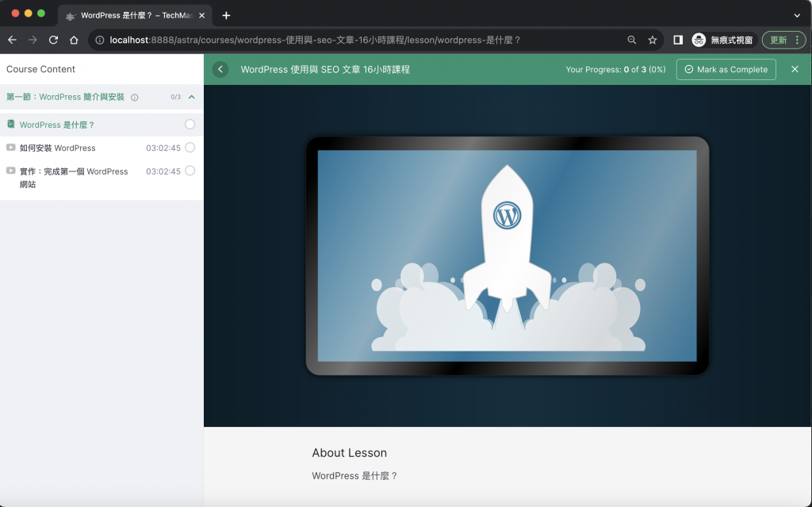Click video icon of 實作 lesson
The image size is (812, 507).
point(11,171)
